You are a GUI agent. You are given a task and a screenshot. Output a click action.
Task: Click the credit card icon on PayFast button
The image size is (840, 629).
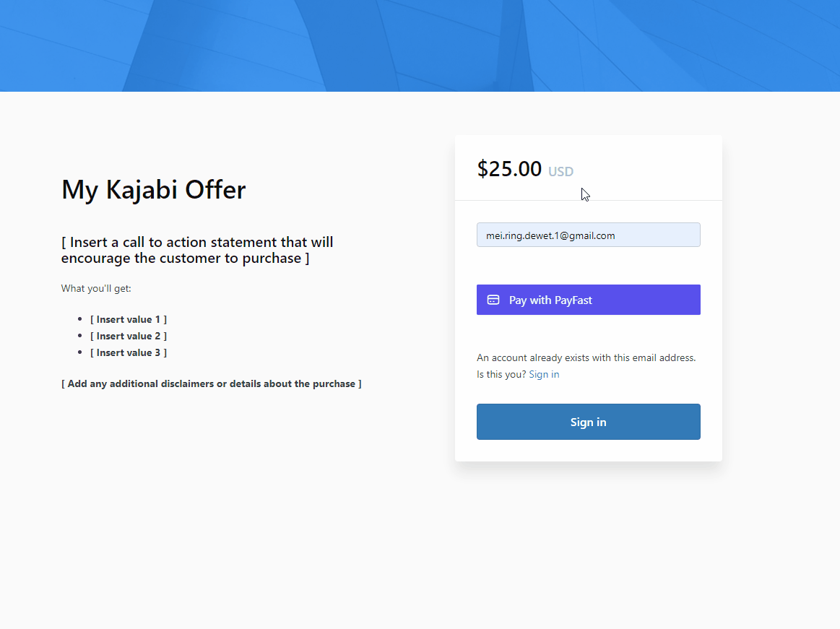click(x=493, y=300)
